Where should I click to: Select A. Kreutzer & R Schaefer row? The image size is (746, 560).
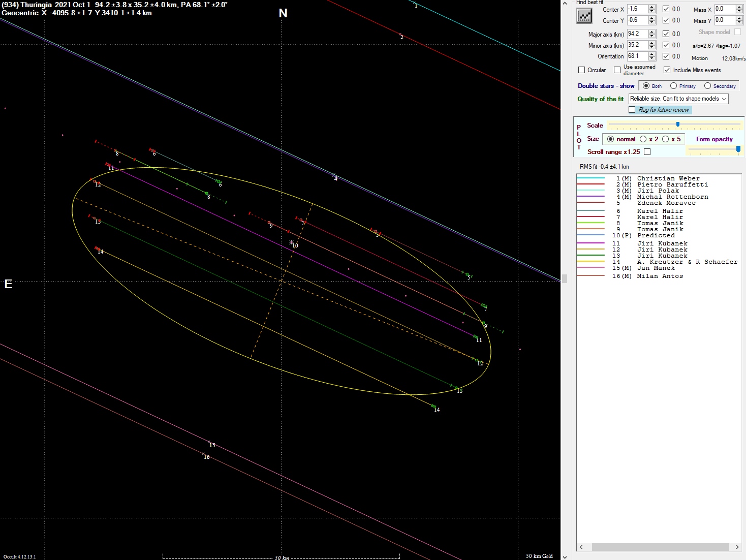pyautogui.click(x=658, y=262)
